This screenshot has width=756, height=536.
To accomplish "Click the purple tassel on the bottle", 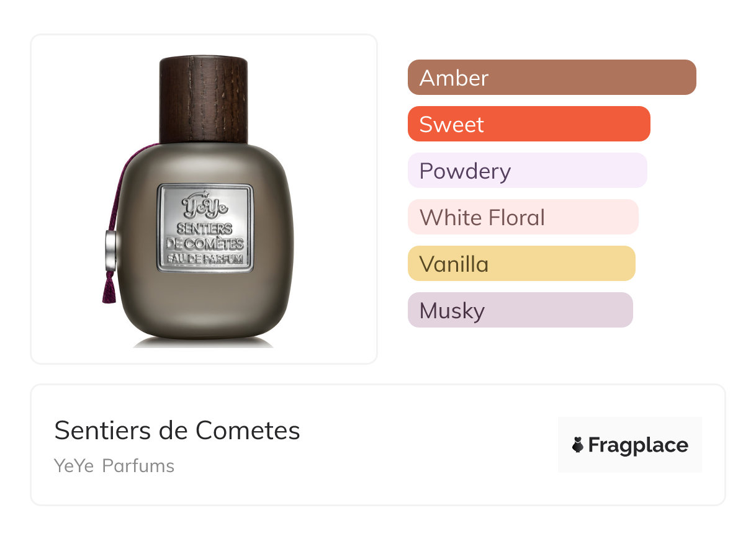I will 109,288.
